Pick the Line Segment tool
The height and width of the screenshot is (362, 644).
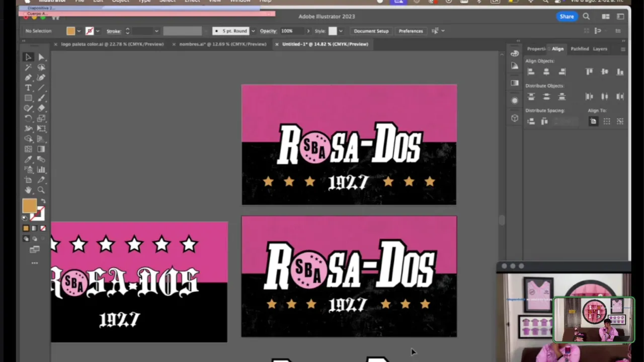[x=41, y=88]
